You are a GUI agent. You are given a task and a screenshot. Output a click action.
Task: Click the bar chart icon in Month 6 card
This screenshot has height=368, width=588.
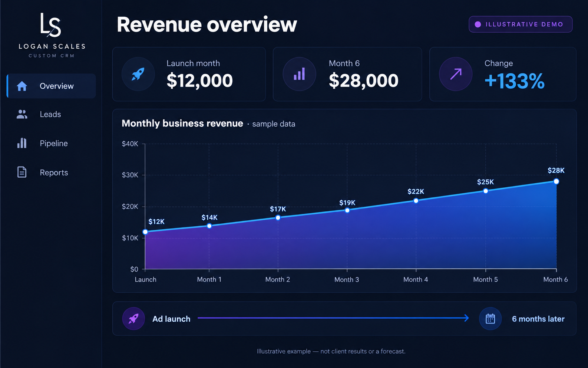coord(299,74)
